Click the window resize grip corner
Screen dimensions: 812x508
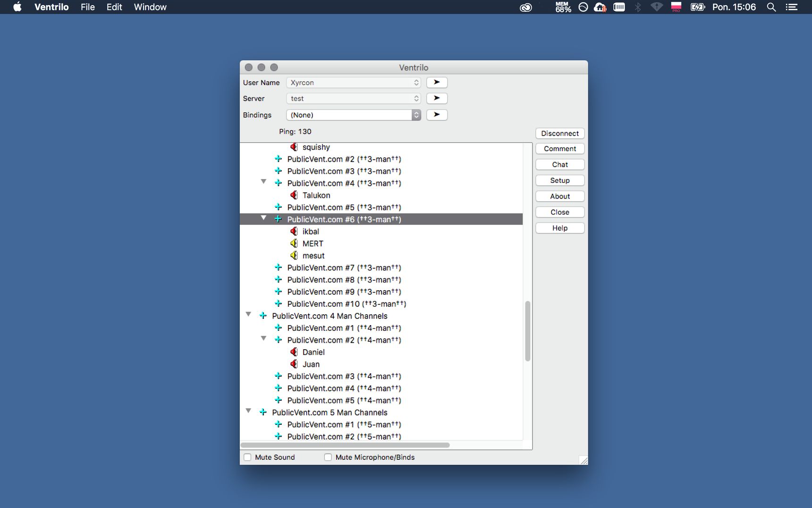tap(584, 460)
